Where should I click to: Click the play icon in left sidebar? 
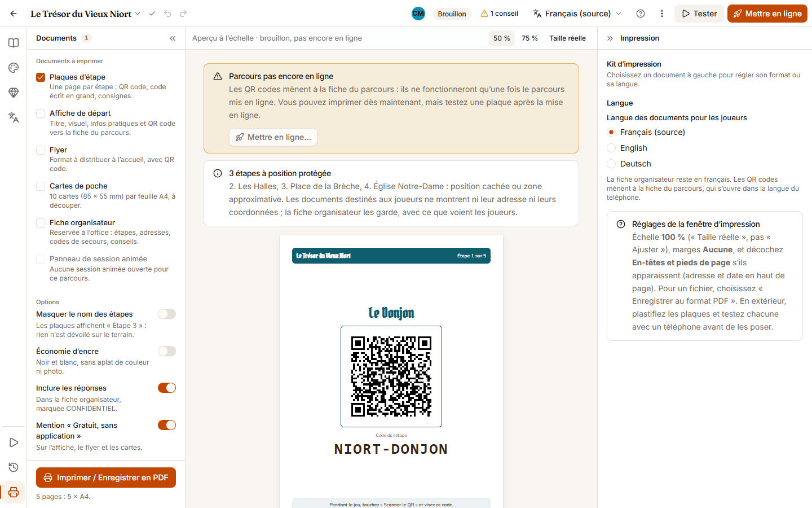coord(14,443)
